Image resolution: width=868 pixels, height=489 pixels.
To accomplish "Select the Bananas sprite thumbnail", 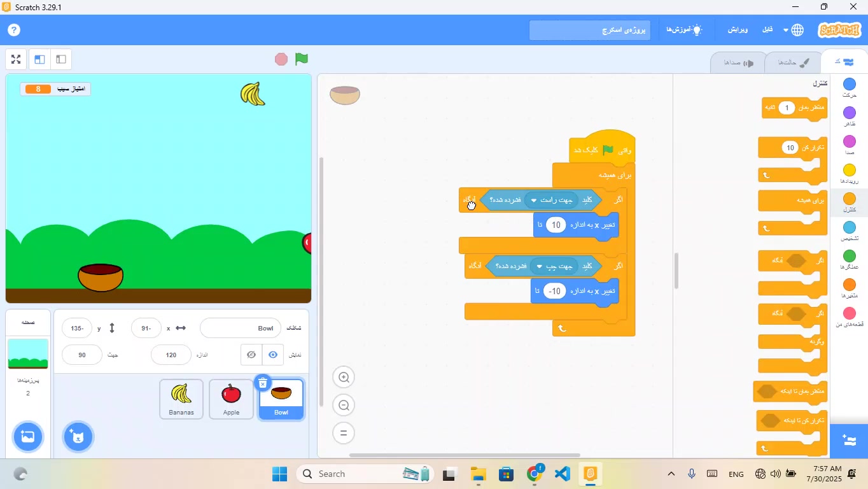I will pyautogui.click(x=181, y=399).
